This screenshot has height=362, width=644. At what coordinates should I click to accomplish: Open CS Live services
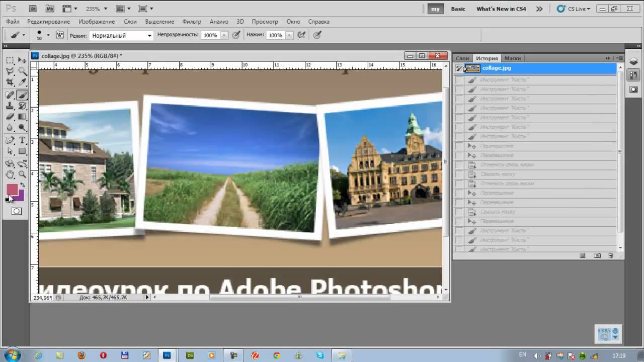coord(574,9)
